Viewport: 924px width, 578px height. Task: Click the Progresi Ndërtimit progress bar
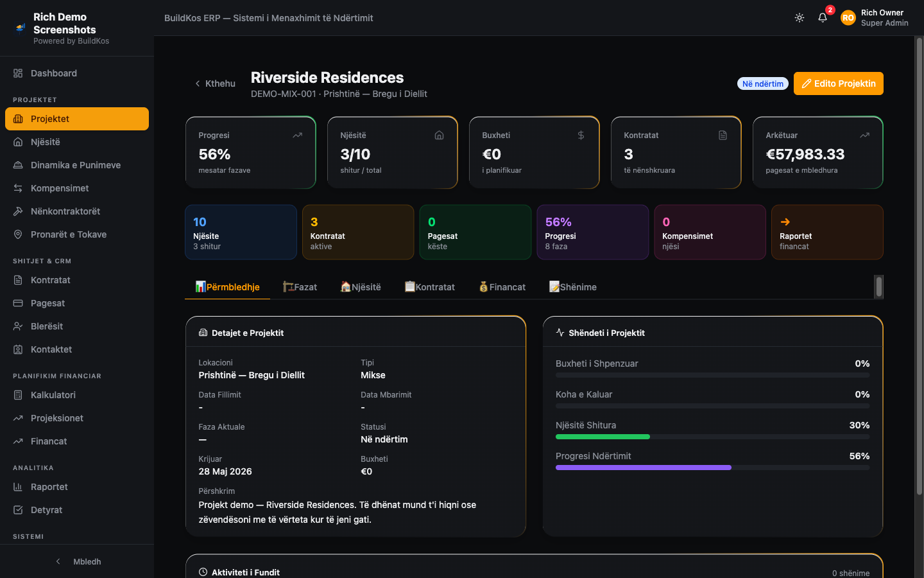713,468
